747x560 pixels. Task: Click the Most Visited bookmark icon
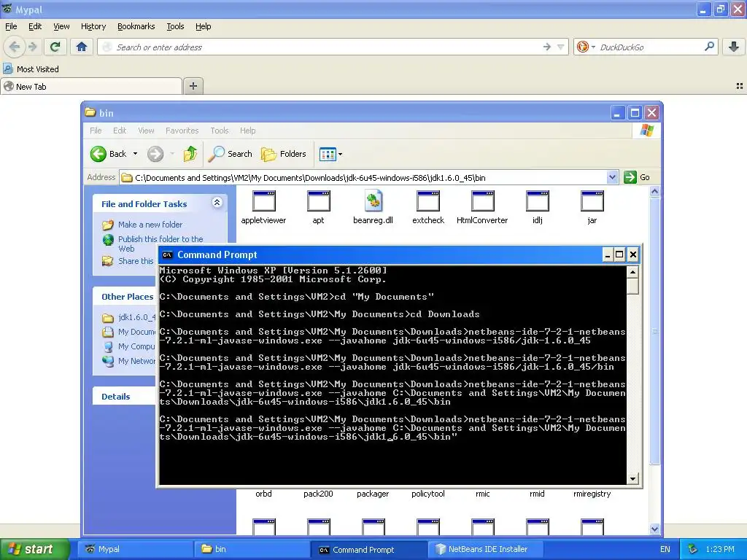(7, 69)
